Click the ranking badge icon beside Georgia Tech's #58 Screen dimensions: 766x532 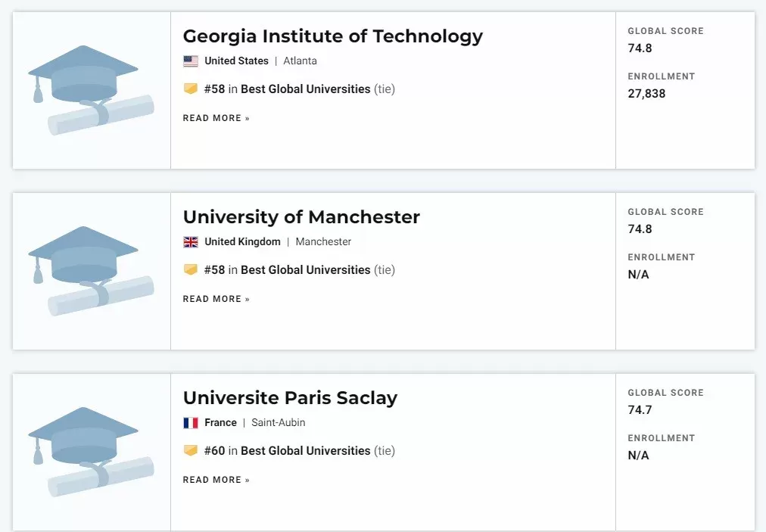click(x=191, y=89)
